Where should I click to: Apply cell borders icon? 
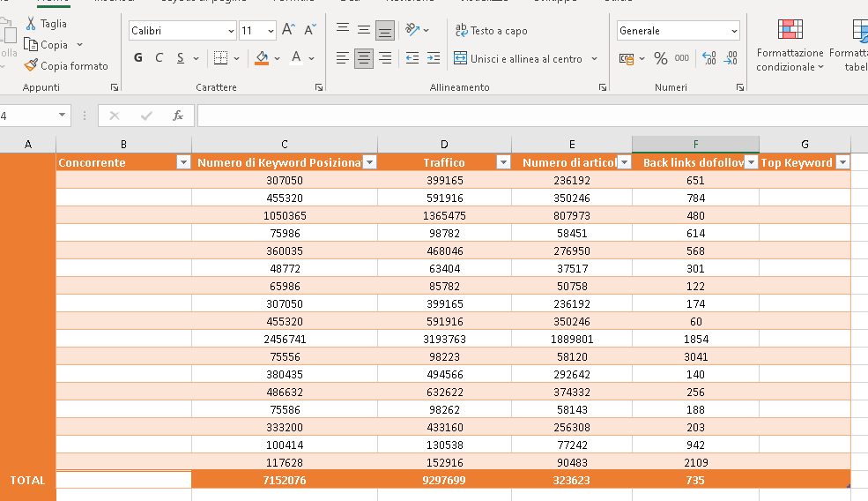(220, 57)
